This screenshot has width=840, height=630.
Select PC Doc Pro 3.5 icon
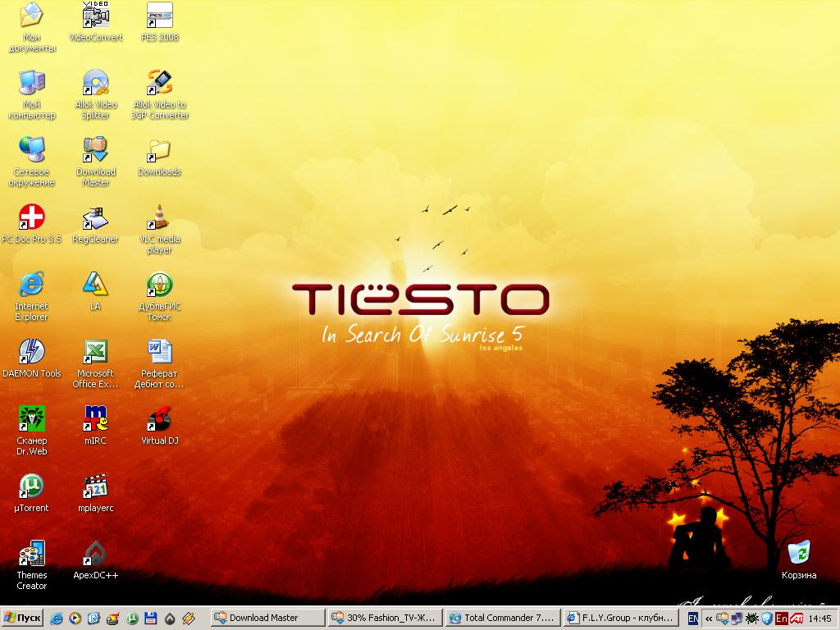32,224
